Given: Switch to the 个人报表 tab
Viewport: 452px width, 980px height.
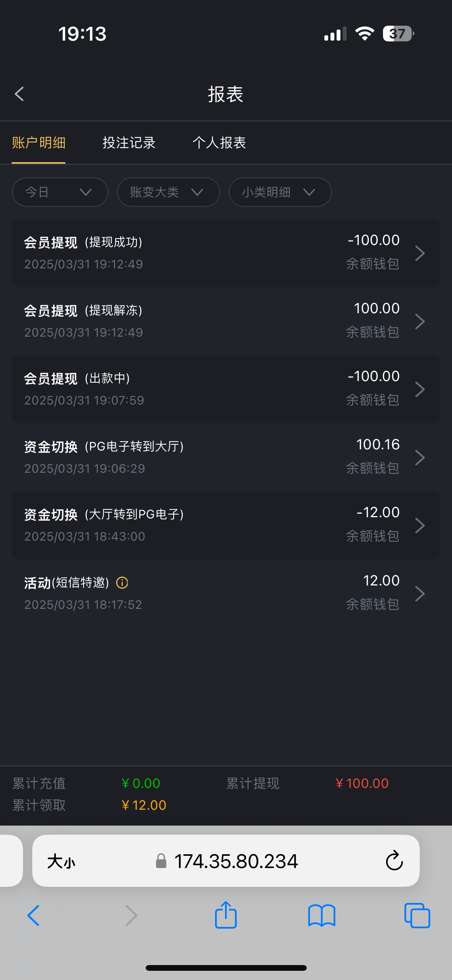Looking at the screenshot, I should pos(219,143).
